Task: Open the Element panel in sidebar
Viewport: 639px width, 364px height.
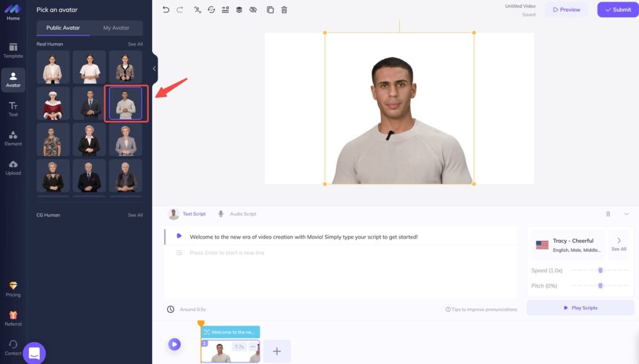Action: (x=13, y=138)
